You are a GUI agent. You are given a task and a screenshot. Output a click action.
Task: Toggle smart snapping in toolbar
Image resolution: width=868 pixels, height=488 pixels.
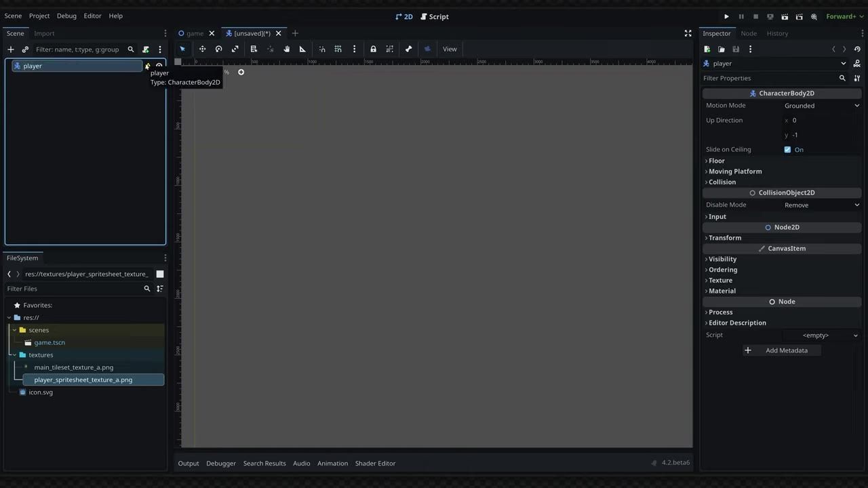tap(322, 49)
